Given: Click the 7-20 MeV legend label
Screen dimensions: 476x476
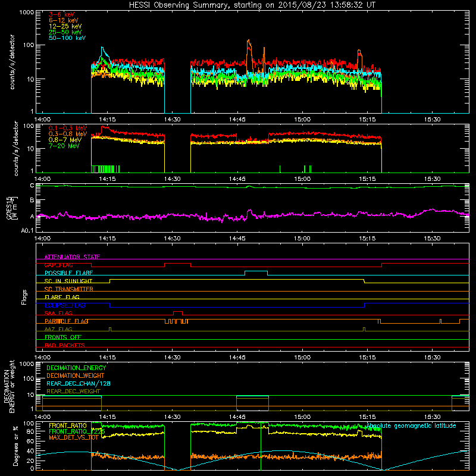Looking at the screenshot, I should click(x=64, y=146).
